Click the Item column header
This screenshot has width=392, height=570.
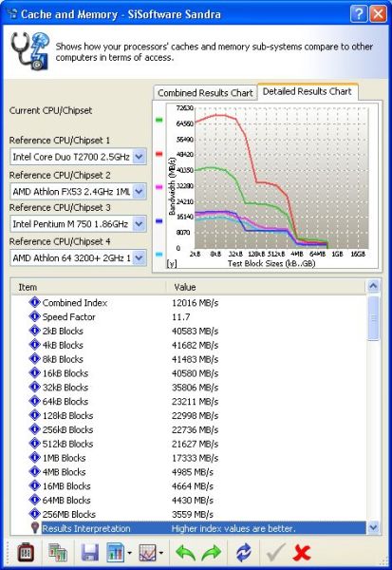tap(88, 287)
